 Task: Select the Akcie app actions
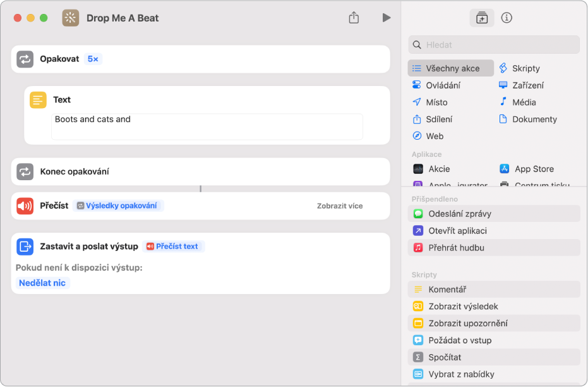431,169
